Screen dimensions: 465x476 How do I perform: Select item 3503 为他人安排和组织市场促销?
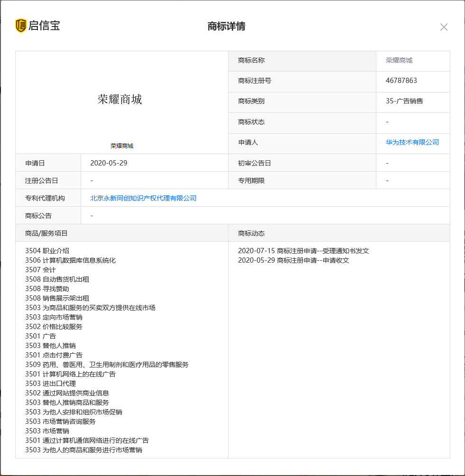click(x=74, y=412)
